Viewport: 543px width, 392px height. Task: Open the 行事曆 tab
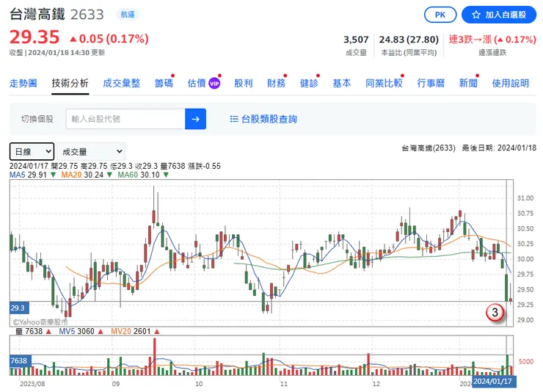point(431,83)
